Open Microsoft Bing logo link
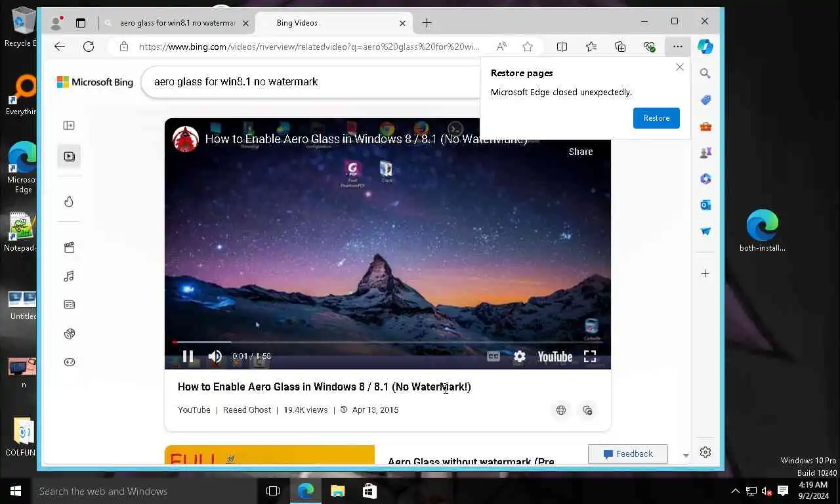The image size is (840, 504). tap(95, 82)
